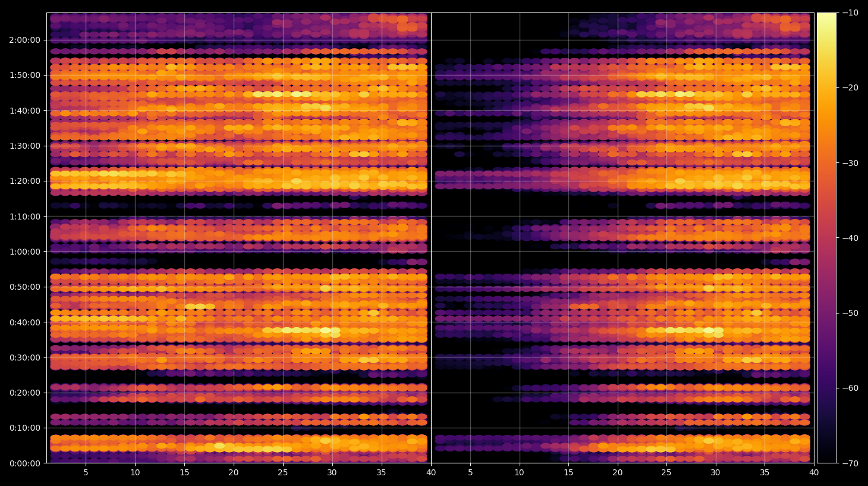
Task: Click the colorbar's -50 tick label
Action: (x=850, y=313)
